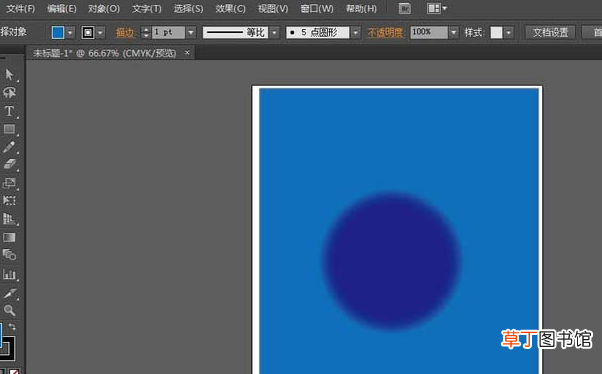Screen dimensions: 602x374
Task: Select the Lasso tool
Action: [x=9, y=93]
